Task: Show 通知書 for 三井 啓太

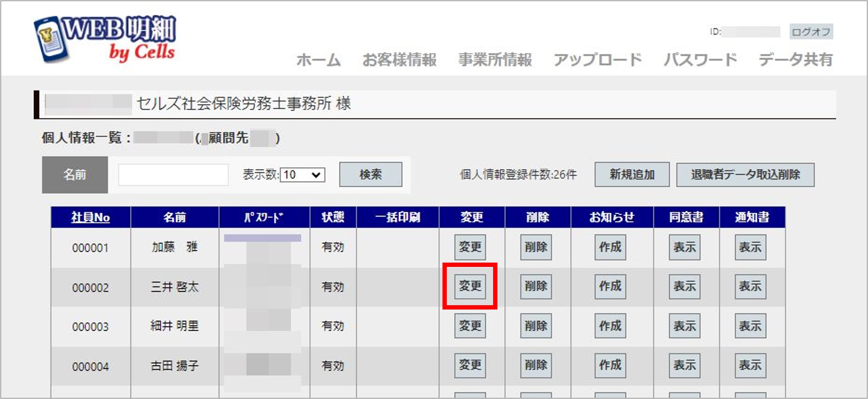Action: pos(750,286)
